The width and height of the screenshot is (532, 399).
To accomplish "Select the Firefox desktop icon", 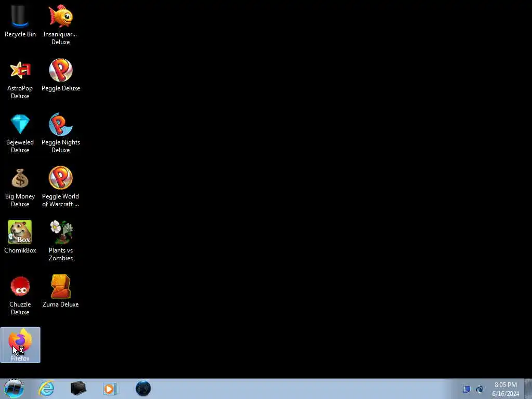I will pos(20,345).
